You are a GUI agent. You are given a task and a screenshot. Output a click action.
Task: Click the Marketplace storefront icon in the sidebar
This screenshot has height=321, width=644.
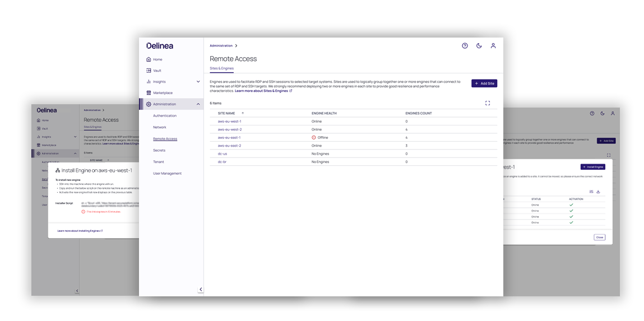click(x=149, y=93)
